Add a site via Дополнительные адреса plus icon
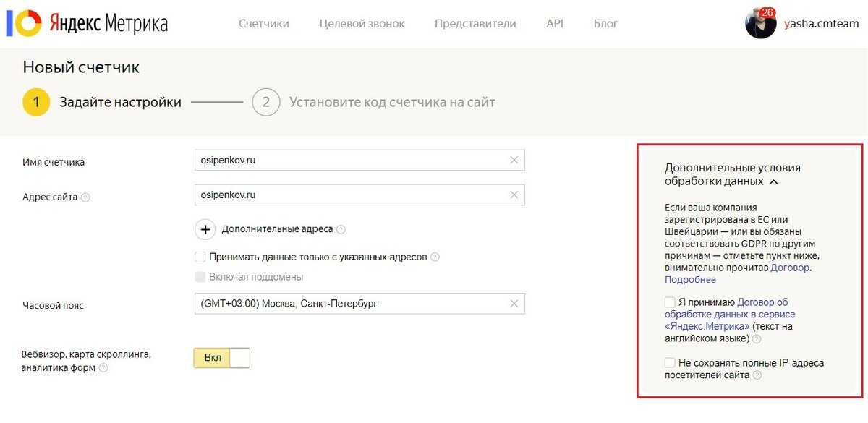This screenshot has height=423, width=868. pyautogui.click(x=205, y=229)
